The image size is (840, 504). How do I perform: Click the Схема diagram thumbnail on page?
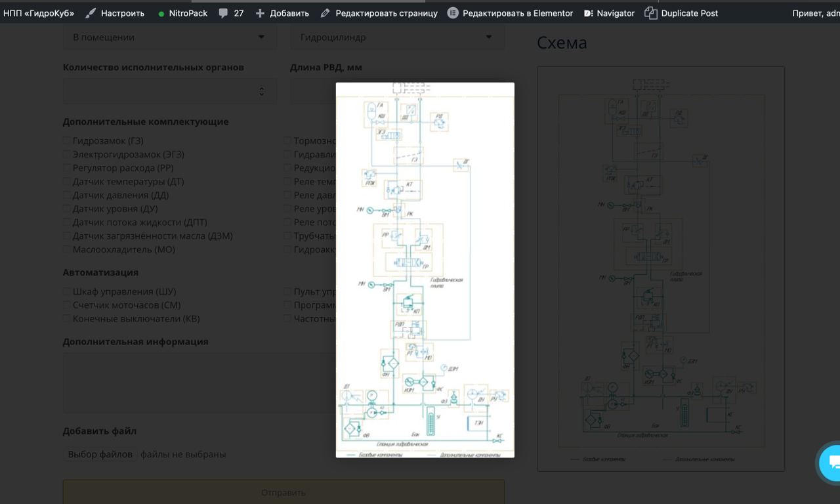[661, 268]
